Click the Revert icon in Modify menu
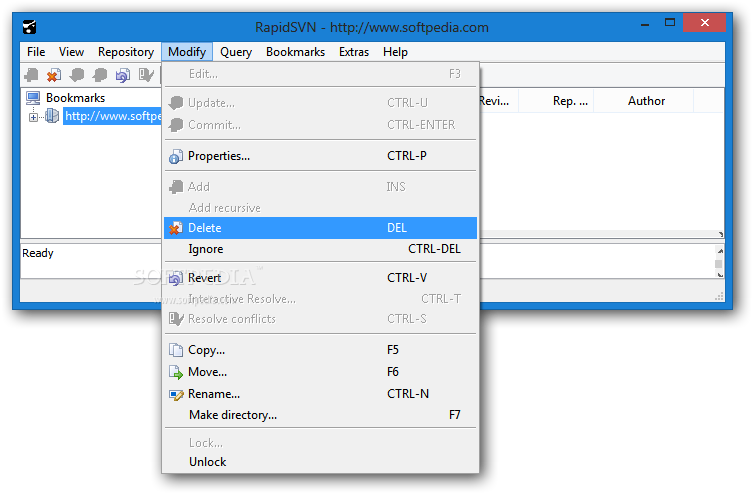Viewport: 753px width, 494px height. pyautogui.click(x=176, y=278)
